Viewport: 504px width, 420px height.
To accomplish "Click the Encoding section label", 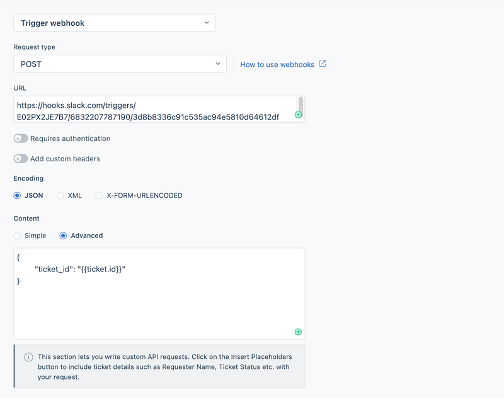I will (x=28, y=178).
